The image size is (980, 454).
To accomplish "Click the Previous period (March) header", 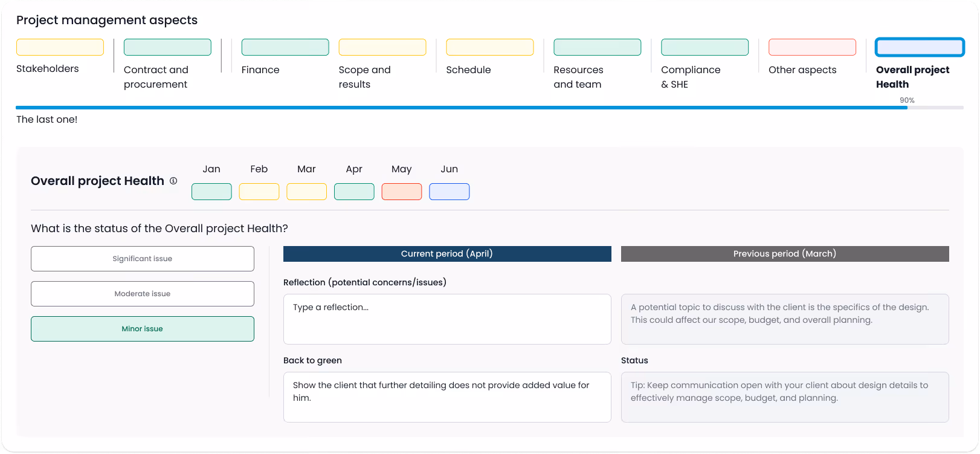I will coord(785,254).
